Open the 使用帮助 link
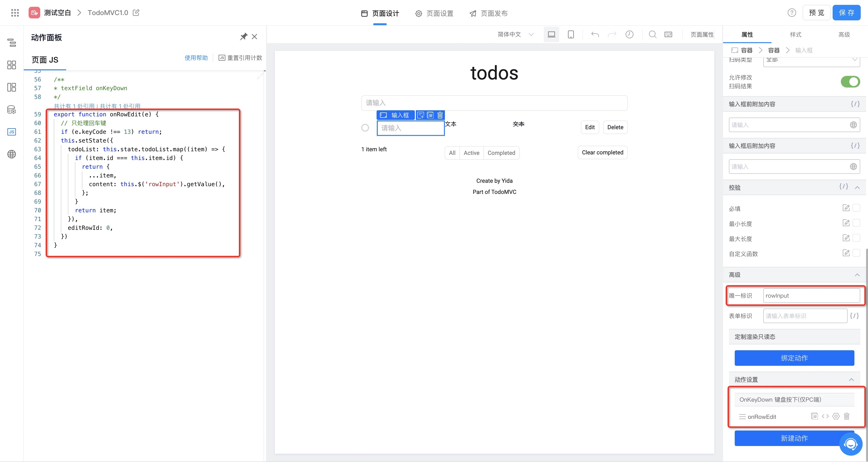 196,58
